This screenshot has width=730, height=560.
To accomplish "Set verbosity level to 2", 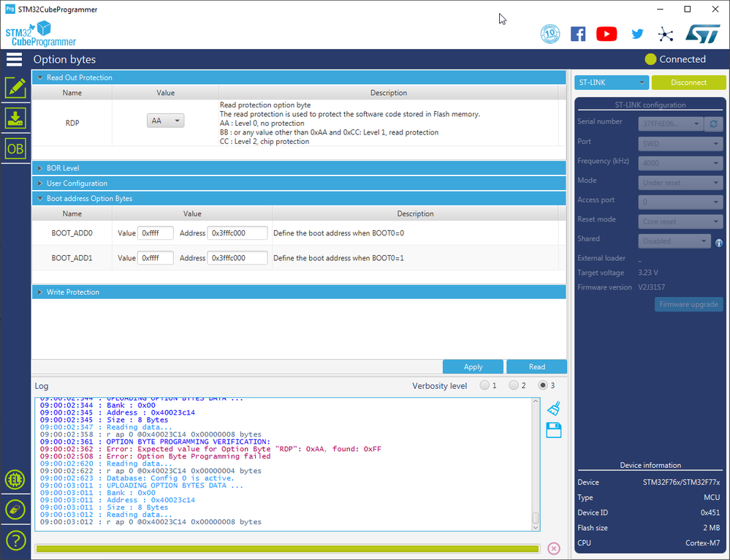I will 514,385.
